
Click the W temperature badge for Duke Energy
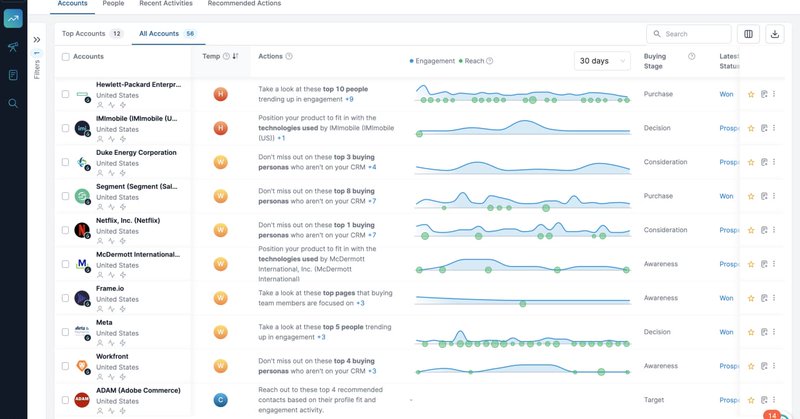(x=220, y=162)
